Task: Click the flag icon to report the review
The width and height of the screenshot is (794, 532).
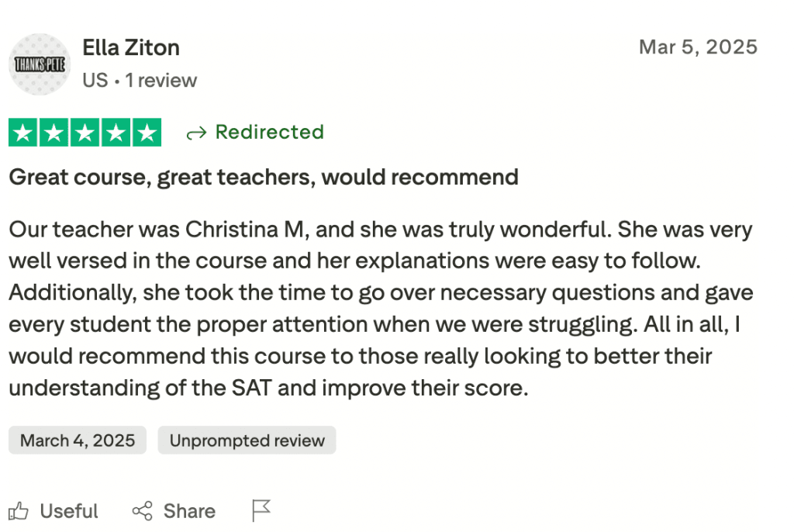Action: tap(261, 509)
